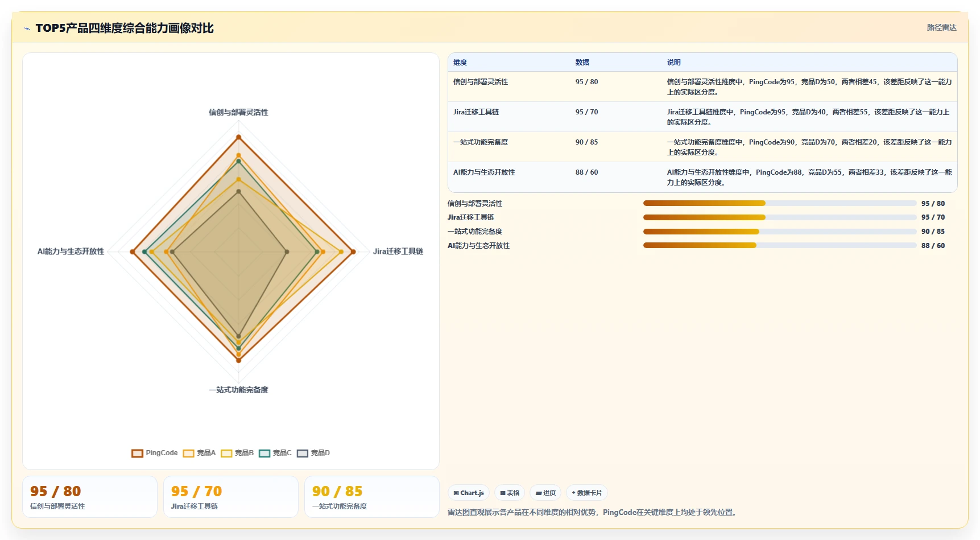This screenshot has height=540, width=980.
Task: Toggle PingCode series in chart legend
Action: tap(155, 453)
